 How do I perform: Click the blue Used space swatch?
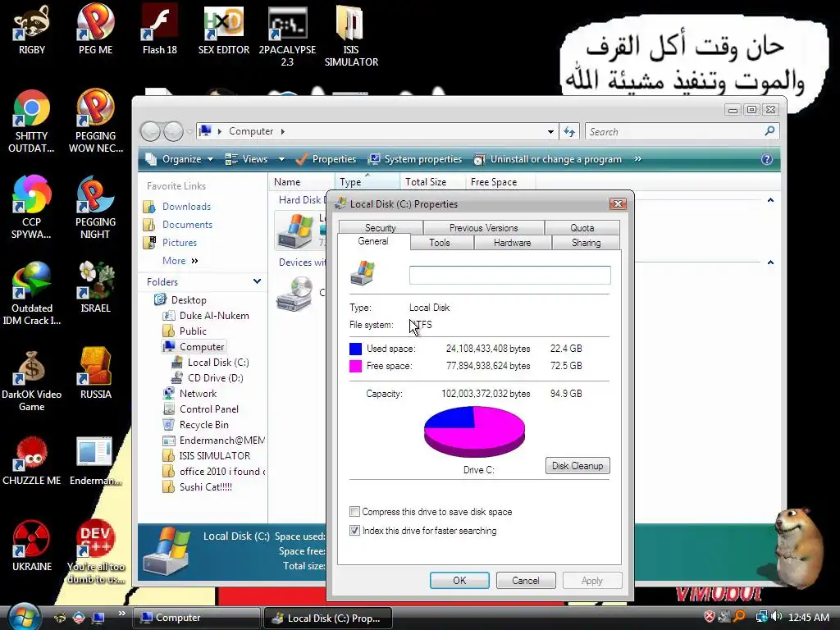[356, 349]
